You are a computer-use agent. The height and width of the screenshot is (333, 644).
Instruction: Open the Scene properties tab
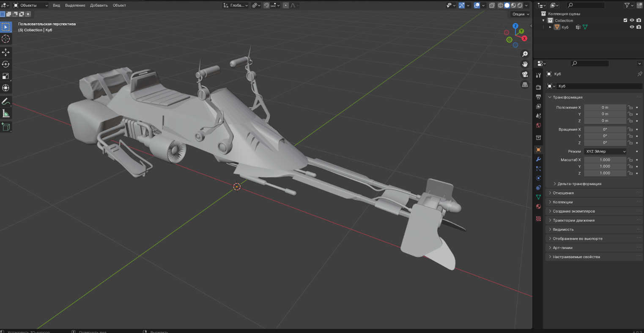click(538, 116)
